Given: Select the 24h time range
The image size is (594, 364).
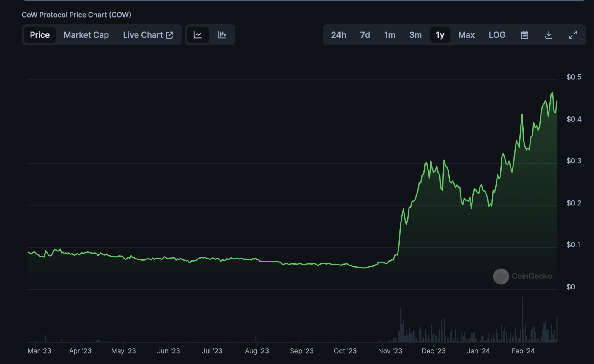Looking at the screenshot, I should [338, 35].
